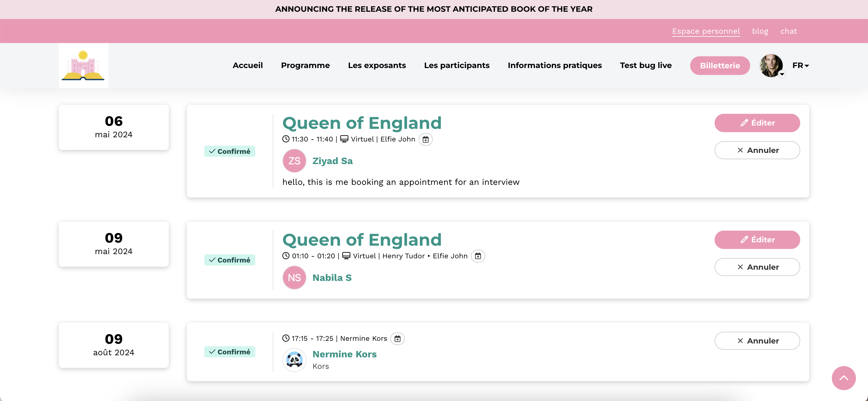868x401 pixels.
Task: Click the Kors company text
Action: coord(320,366)
